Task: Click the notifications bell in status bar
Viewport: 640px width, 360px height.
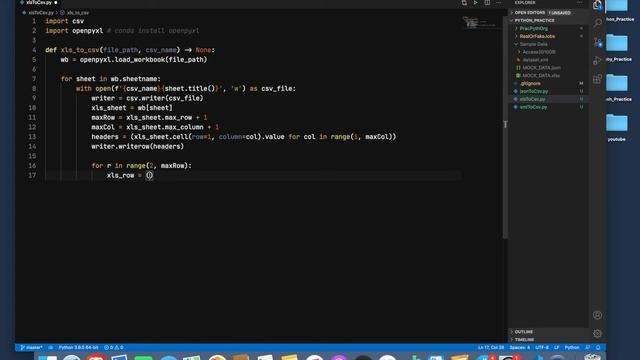Action: pos(598,347)
